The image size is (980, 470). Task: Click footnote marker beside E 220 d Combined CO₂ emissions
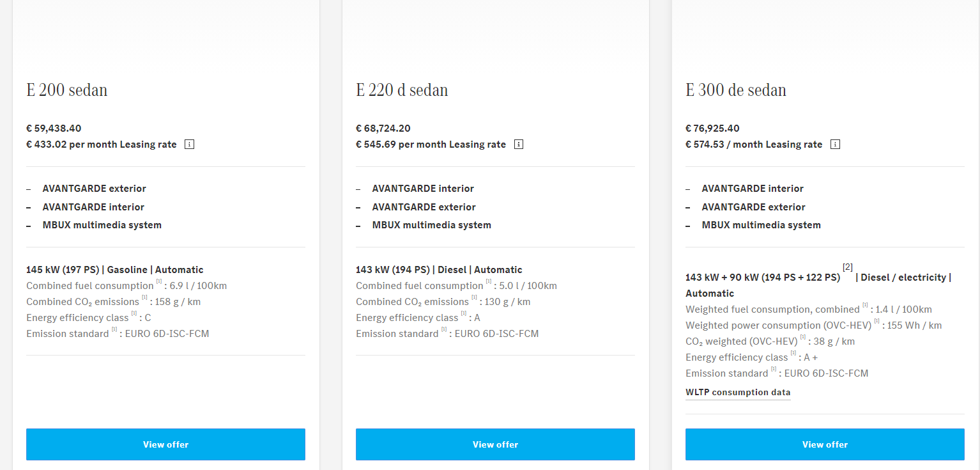click(474, 298)
